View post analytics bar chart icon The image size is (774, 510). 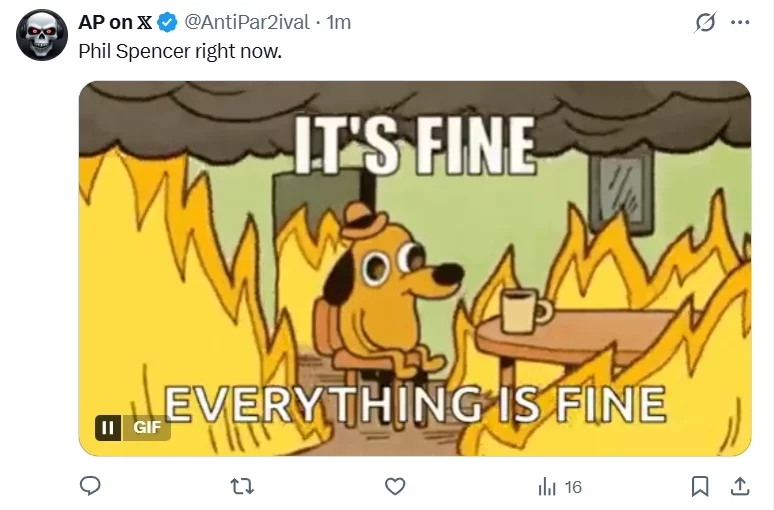[547, 487]
